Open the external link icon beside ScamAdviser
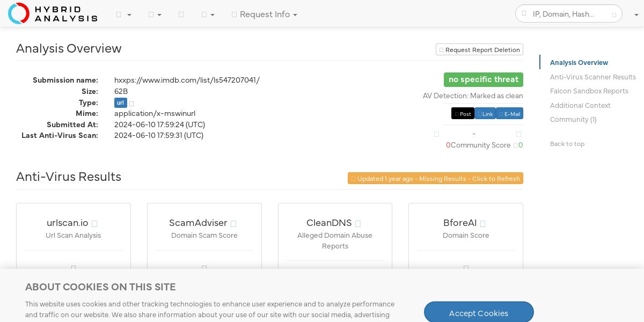The image size is (644, 322). pos(233,224)
